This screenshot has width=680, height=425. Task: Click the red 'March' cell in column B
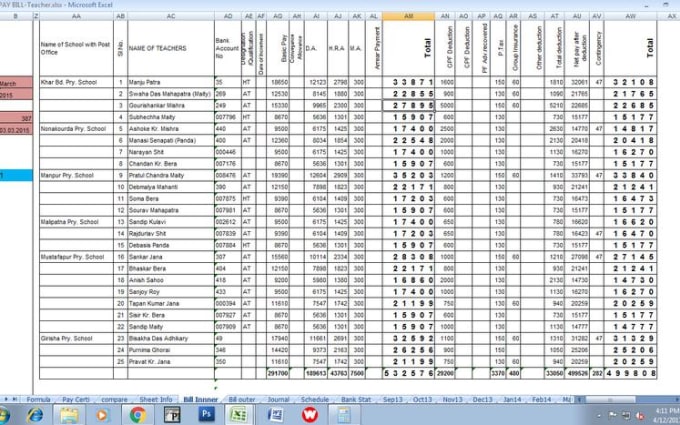pyautogui.click(x=16, y=82)
